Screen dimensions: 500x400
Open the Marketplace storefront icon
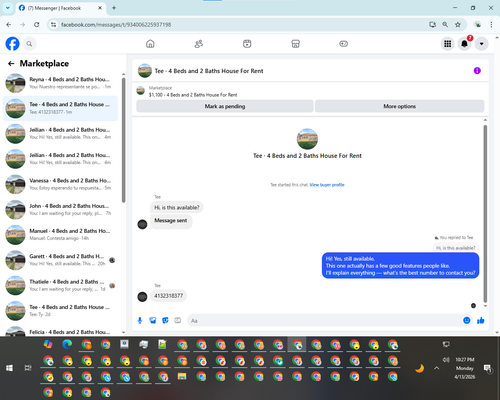coord(295,44)
